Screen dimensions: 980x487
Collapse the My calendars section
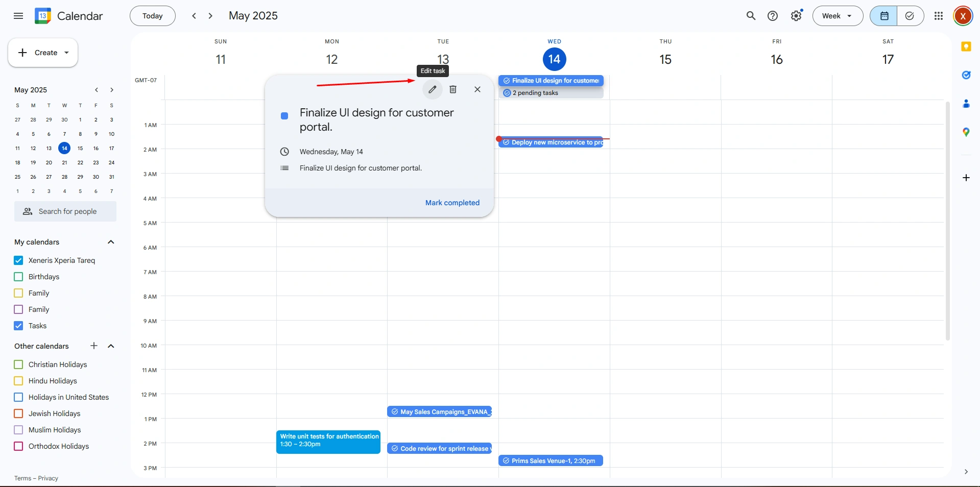click(x=111, y=242)
